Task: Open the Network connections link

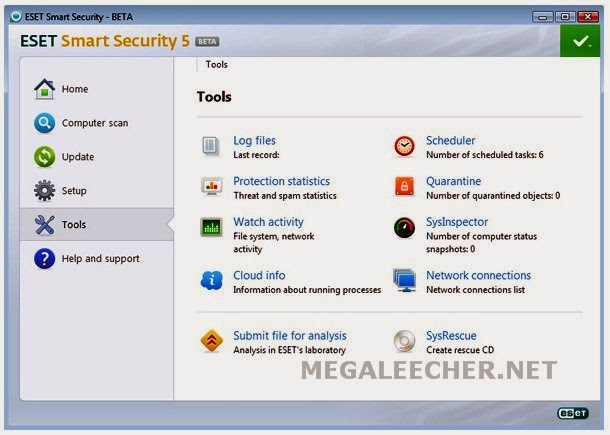Action: pyautogui.click(x=479, y=275)
